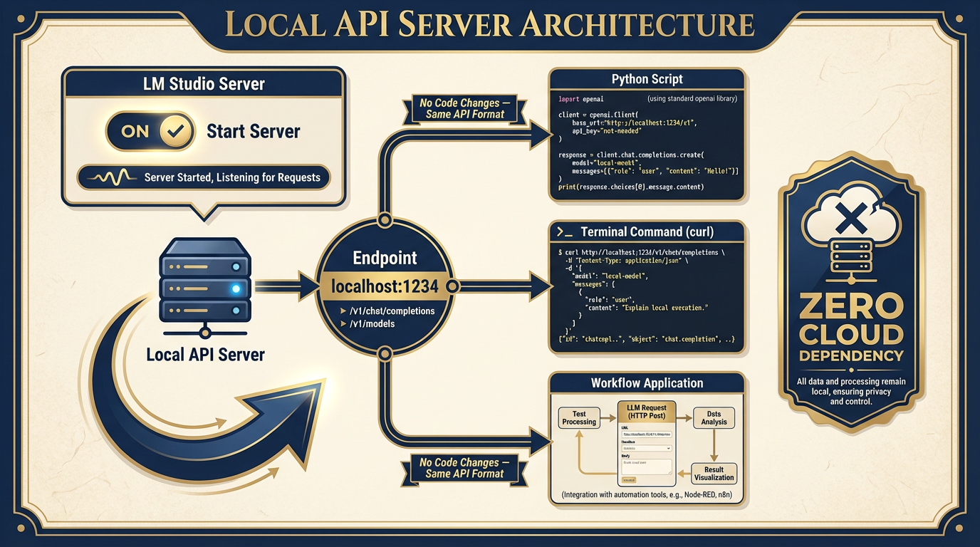
Task: Click the small gold submit button in LLM Request
Action: [630, 480]
